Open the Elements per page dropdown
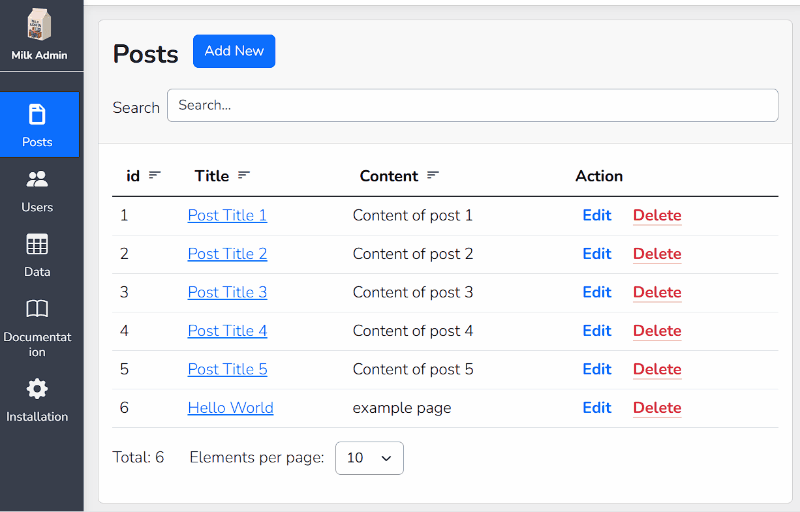Image resolution: width=800 pixels, height=512 pixels. pos(369,458)
